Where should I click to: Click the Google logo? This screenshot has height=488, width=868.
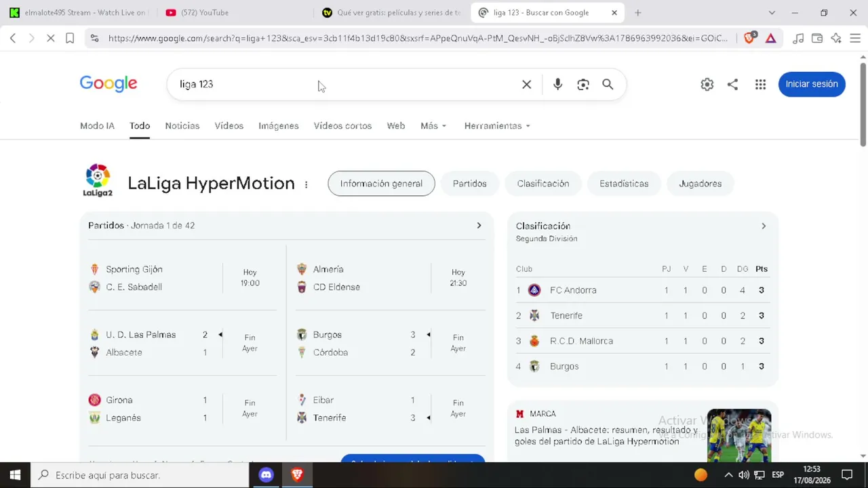(108, 84)
